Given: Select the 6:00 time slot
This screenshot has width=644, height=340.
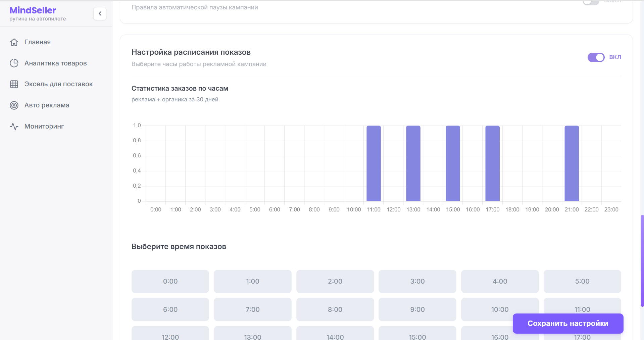Looking at the screenshot, I should (x=170, y=309).
